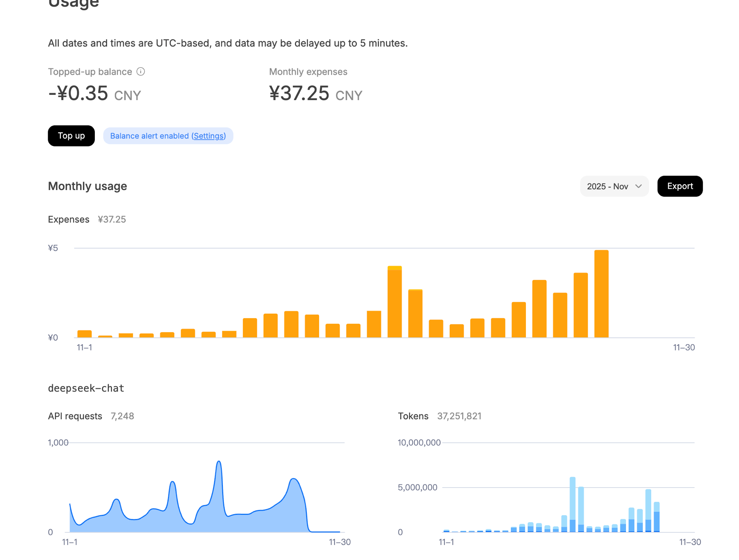Click the Topped-up balance info icon
This screenshot has width=739, height=560.
[141, 72]
